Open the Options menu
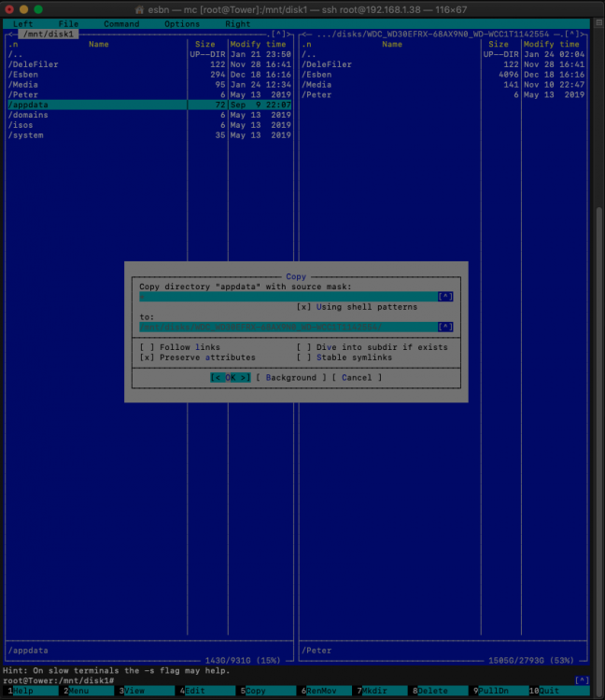This screenshot has width=605, height=700. tap(182, 24)
